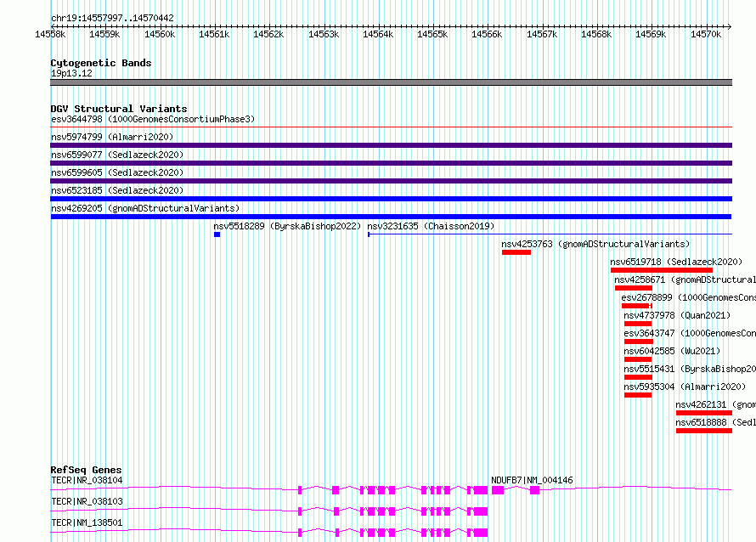This screenshot has height=542, width=756.
Task: Open nsv4737978 (Quan2021) variant label
Action: tap(677, 315)
